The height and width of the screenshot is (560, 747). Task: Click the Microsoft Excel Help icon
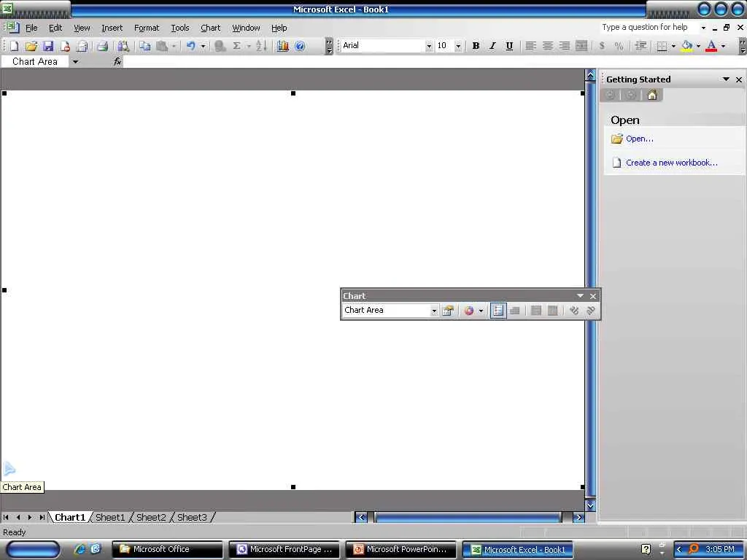tap(300, 46)
